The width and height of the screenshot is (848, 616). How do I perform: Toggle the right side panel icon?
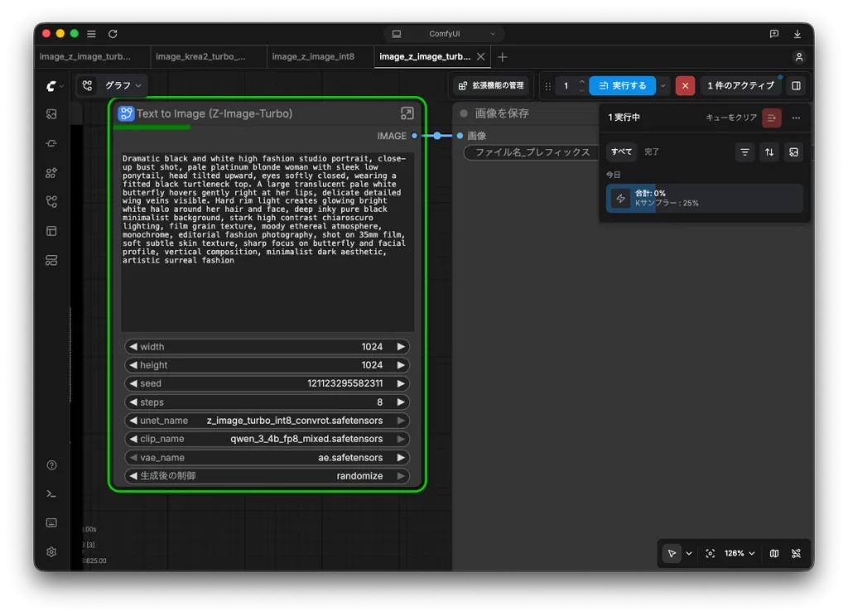[x=796, y=85]
